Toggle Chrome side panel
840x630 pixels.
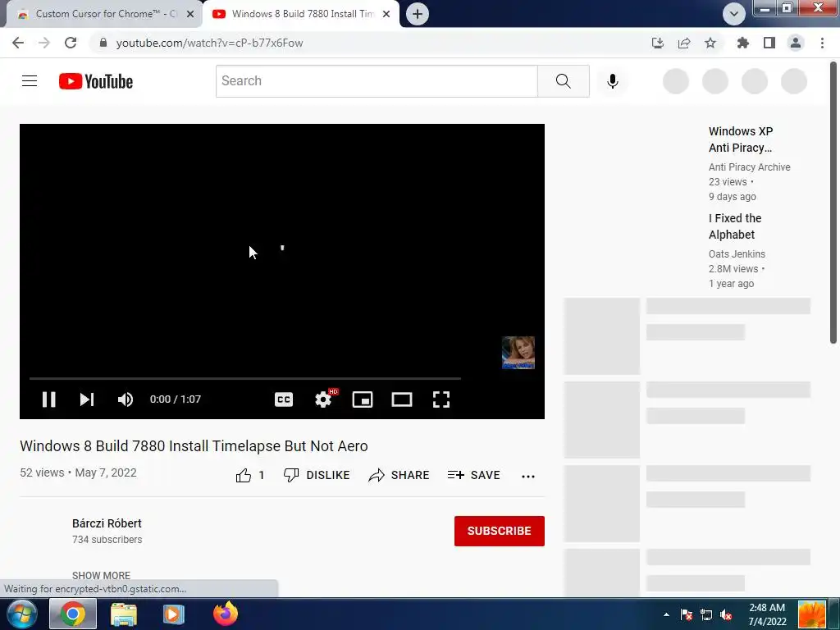(769, 43)
